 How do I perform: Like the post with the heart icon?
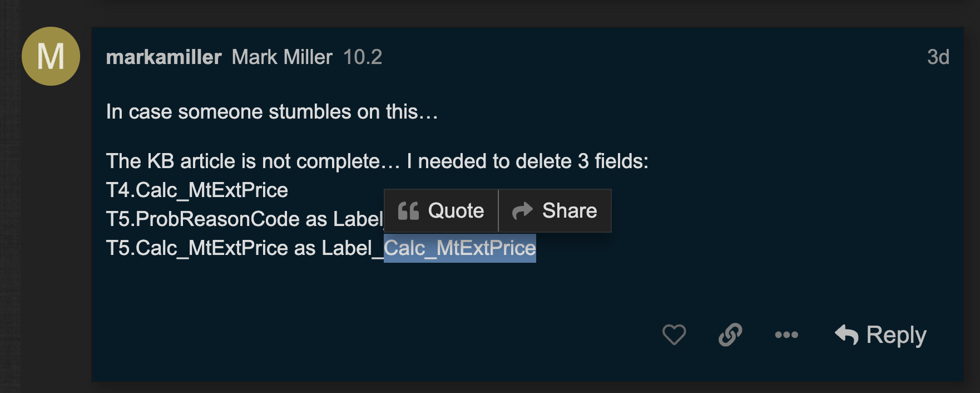click(674, 335)
